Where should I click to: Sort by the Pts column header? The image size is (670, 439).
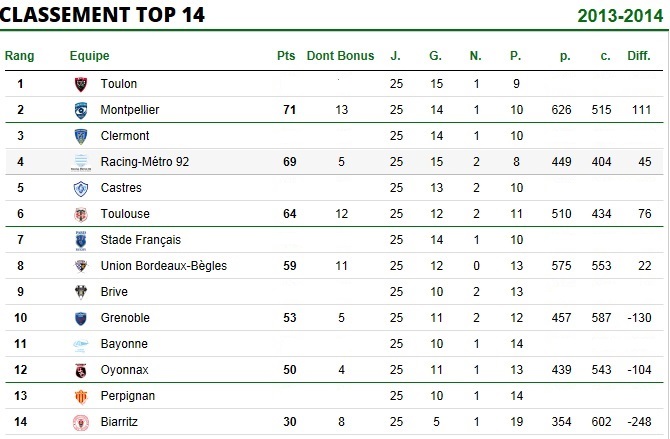point(286,56)
